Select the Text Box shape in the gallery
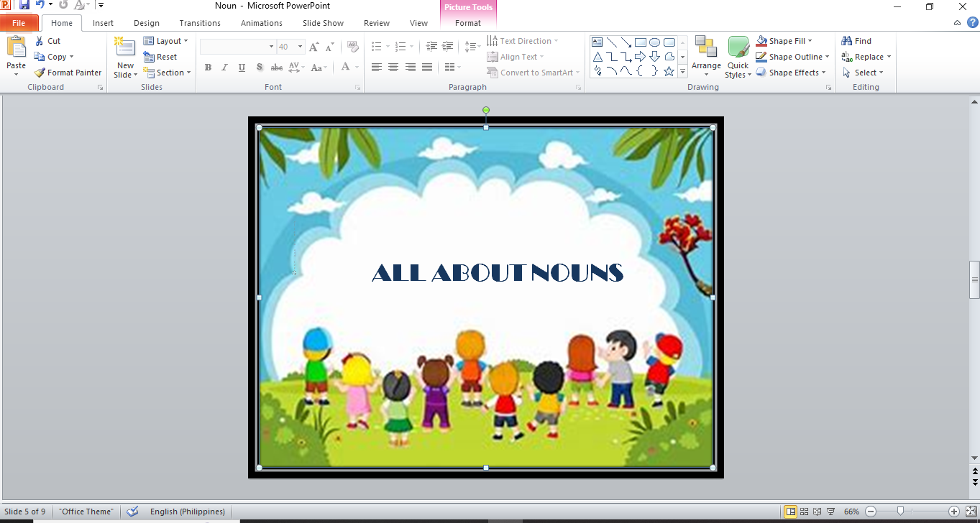Image resolution: width=980 pixels, height=523 pixels. (x=597, y=42)
